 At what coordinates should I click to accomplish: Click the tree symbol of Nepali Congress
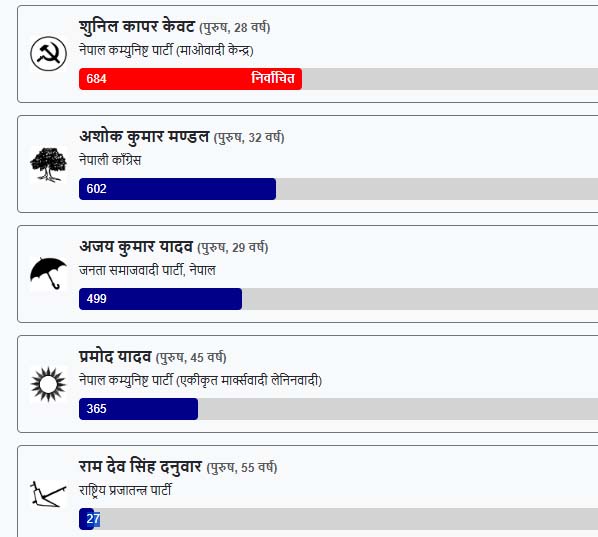(x=48, y=164)
